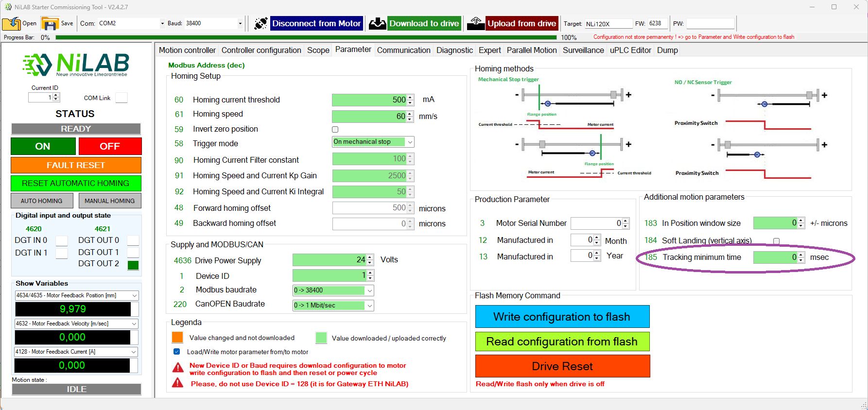
Task: Uncheck Load/Write motor parameter from/to motor
Action: (x=176, y=352)
